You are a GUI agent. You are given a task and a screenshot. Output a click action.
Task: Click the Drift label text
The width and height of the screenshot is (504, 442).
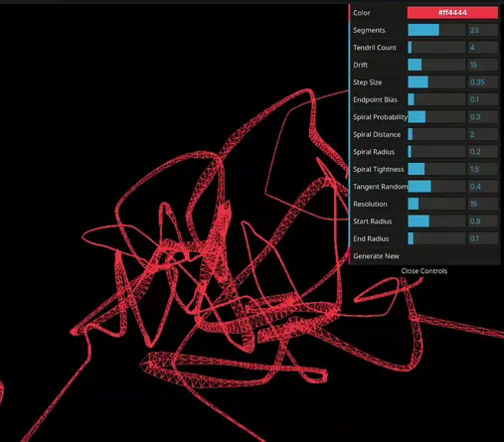pos(360,65)
